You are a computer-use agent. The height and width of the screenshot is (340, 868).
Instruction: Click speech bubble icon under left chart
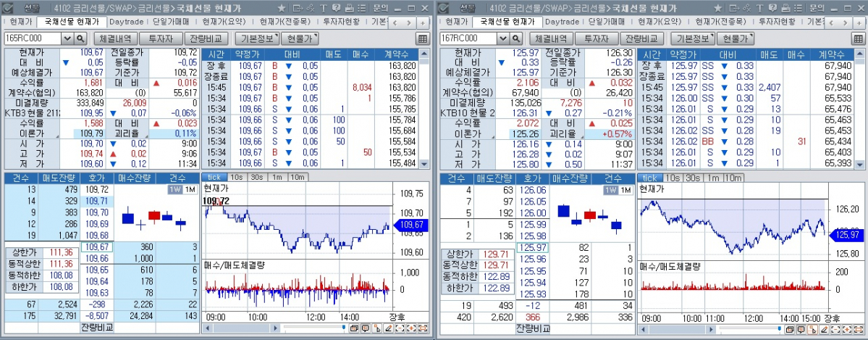point(365,328)
